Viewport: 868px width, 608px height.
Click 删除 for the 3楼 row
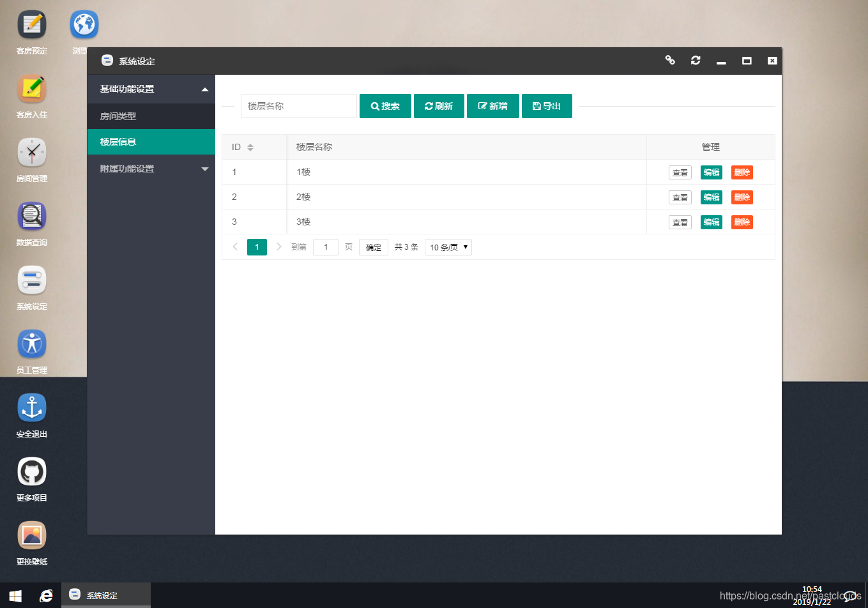click(x=742, y=222)
